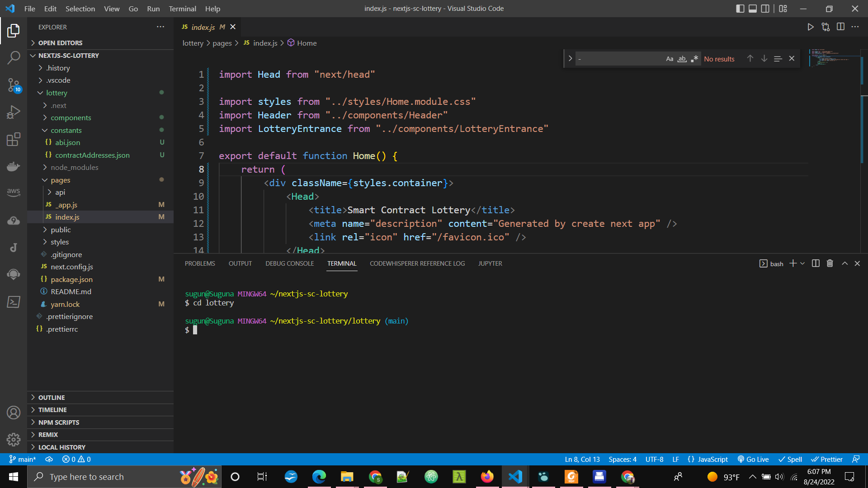Image resolution: width=868 pixels, height=488 pixels.
Task: Toggle Use Regular Expression in find
Action: coord(694,59)
